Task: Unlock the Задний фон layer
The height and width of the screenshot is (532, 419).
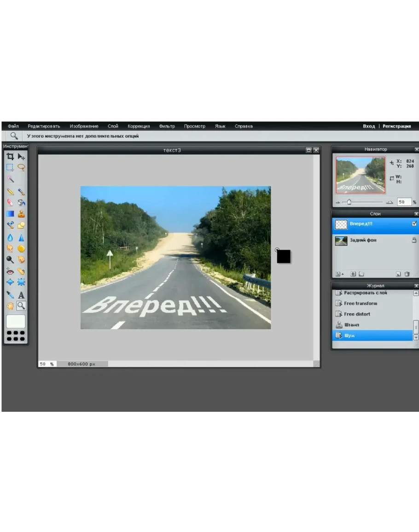Action: point(413,240)
